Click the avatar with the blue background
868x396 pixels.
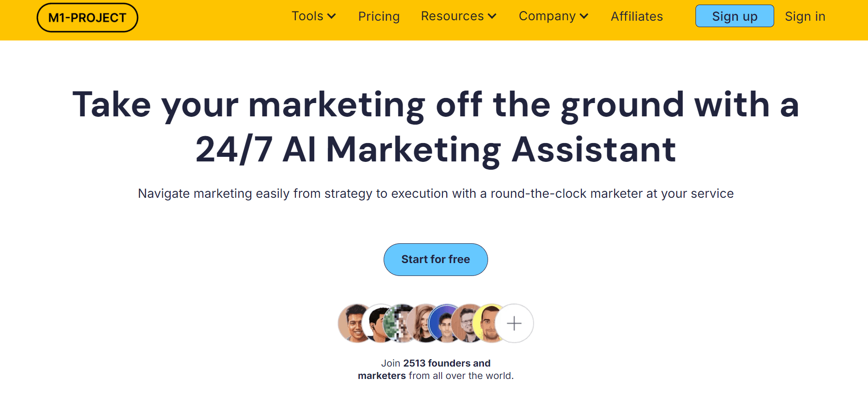(444, 323)
